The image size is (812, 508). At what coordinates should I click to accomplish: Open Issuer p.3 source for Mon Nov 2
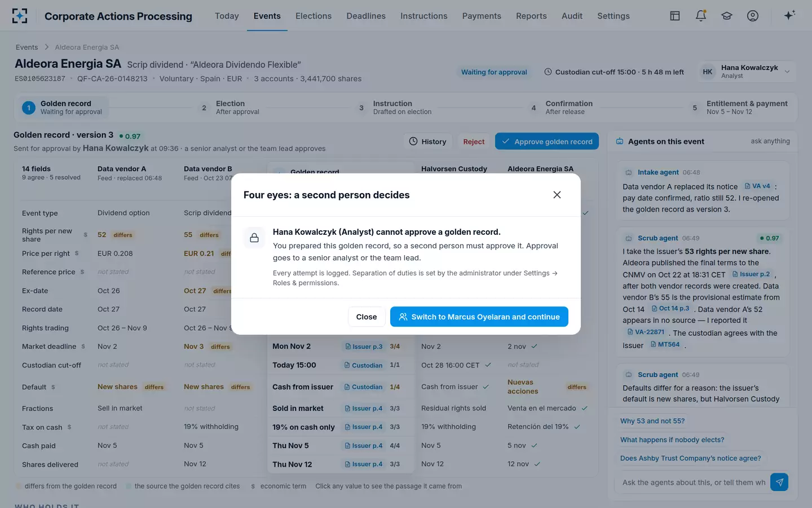click(364, 347)
